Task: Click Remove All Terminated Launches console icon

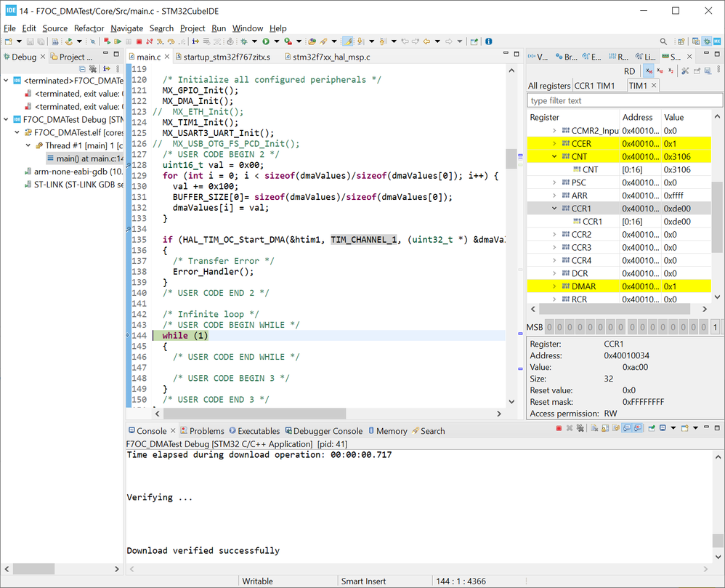Action: point(580,428)
